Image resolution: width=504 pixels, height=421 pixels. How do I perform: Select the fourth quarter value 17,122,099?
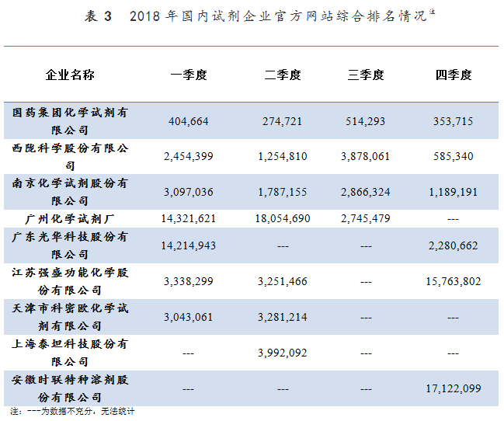(x=454, y=388)
